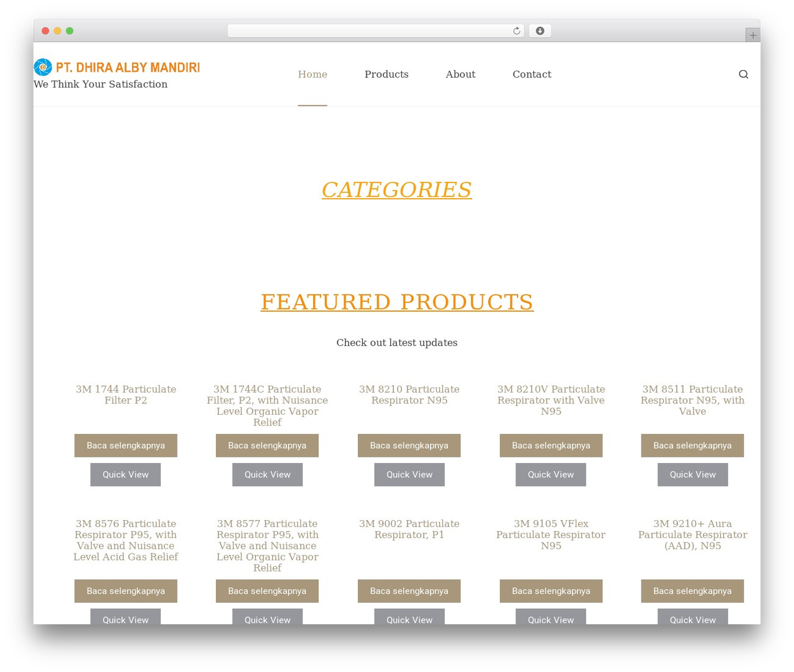Click Baca selengkapnya for 3M 1744C filter
This screenshot has width=794, height=672.
pyautogui.click(x=267, y=446)
